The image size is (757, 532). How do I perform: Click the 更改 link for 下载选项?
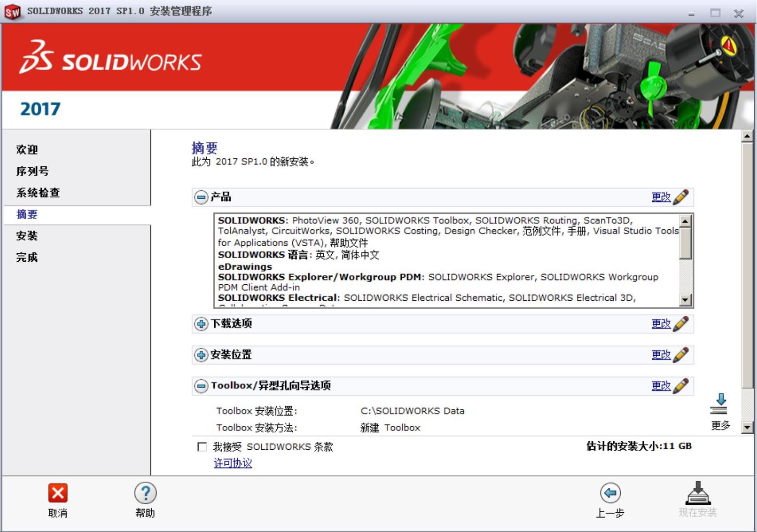pos(661,324)
